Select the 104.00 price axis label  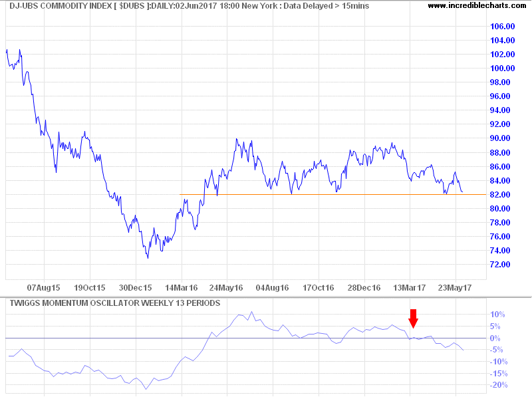coord(503,41)
